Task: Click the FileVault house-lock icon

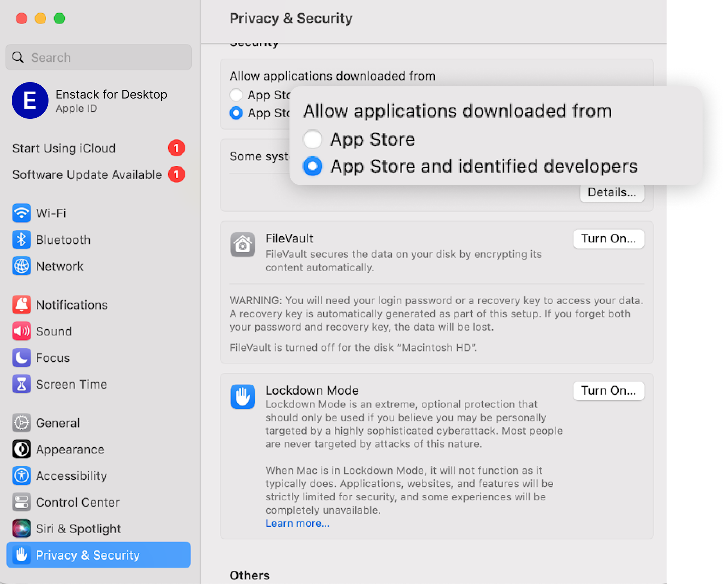Action: (243, 245)
